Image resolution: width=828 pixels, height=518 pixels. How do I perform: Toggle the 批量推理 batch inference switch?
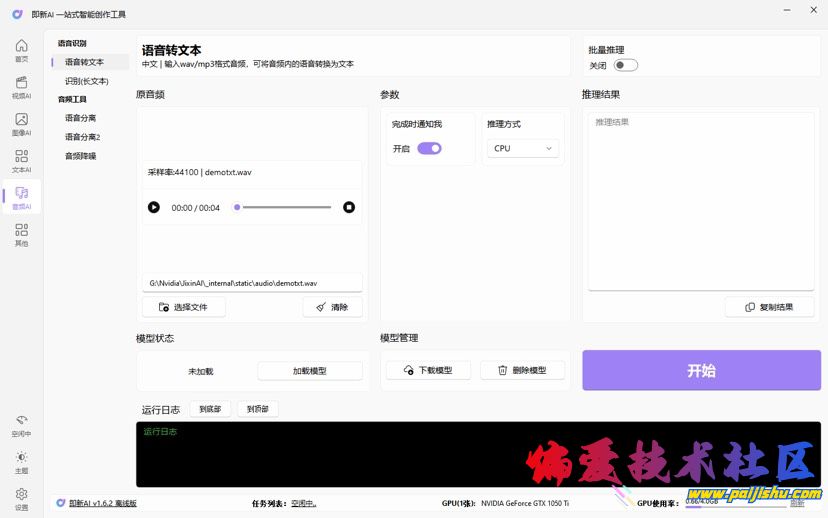click(625, 65)
